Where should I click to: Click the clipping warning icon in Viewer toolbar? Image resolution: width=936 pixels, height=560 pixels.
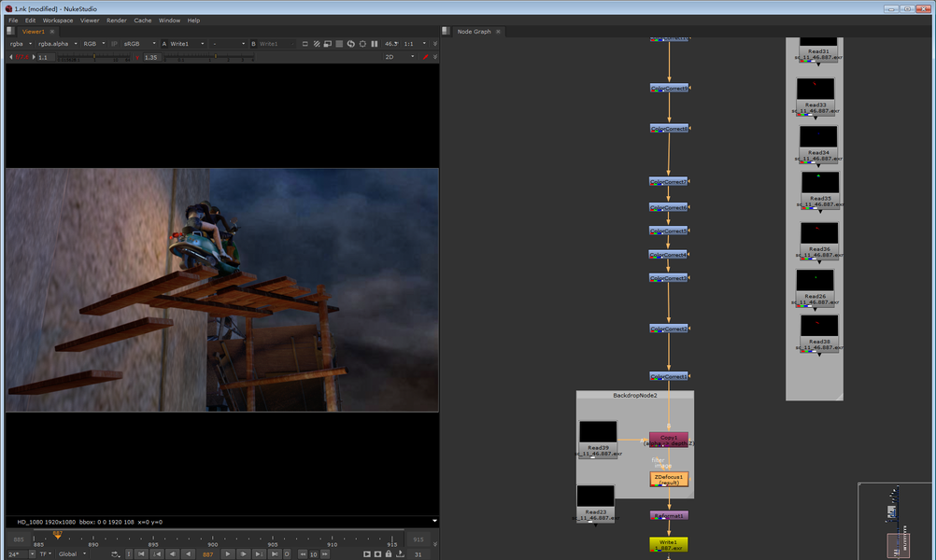tap(305, 44)
